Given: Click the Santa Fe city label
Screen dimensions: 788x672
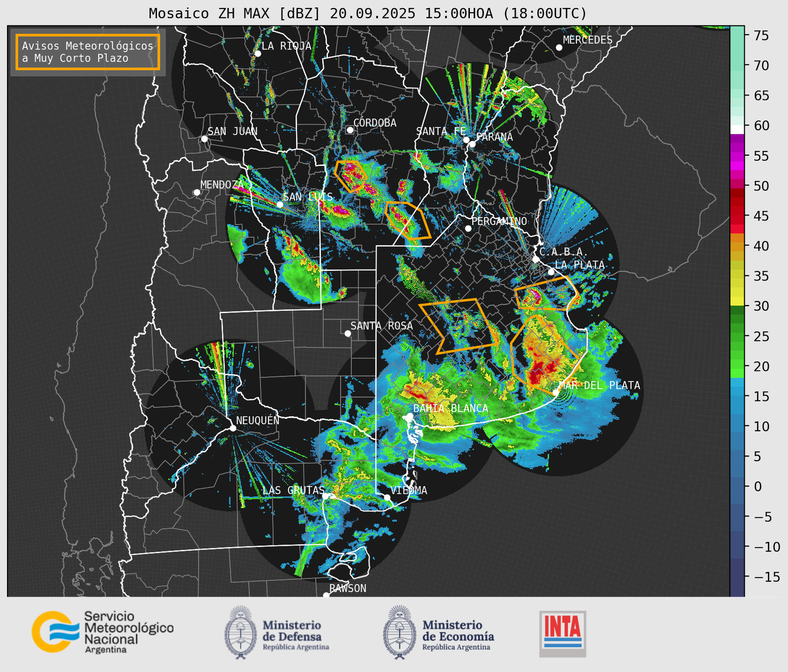Looking at the screenshot, I should [x=441, y=131].
